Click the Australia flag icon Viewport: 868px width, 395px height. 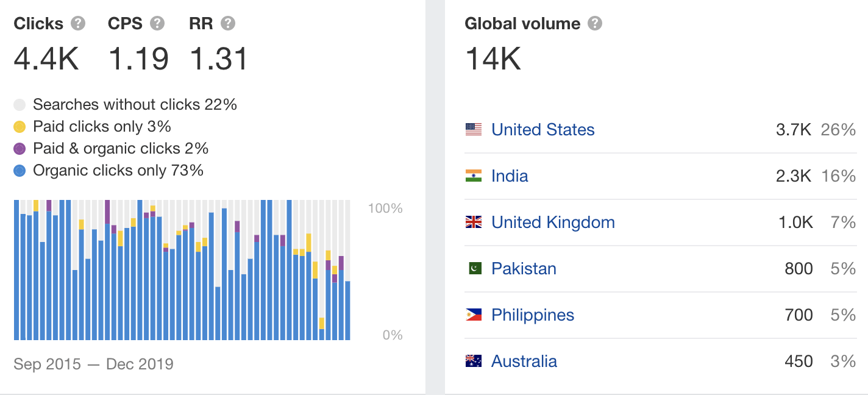(475, 361)
